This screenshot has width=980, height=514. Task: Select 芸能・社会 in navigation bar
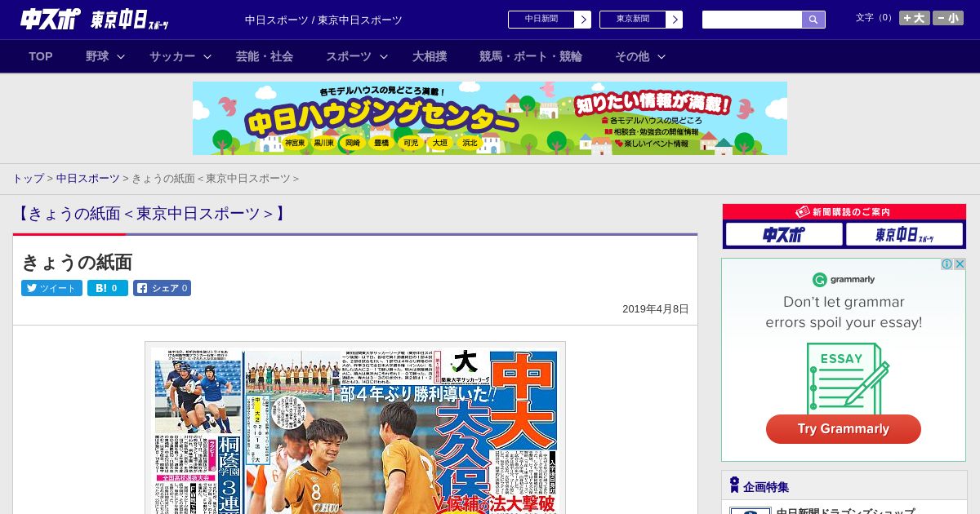(265, 56)
